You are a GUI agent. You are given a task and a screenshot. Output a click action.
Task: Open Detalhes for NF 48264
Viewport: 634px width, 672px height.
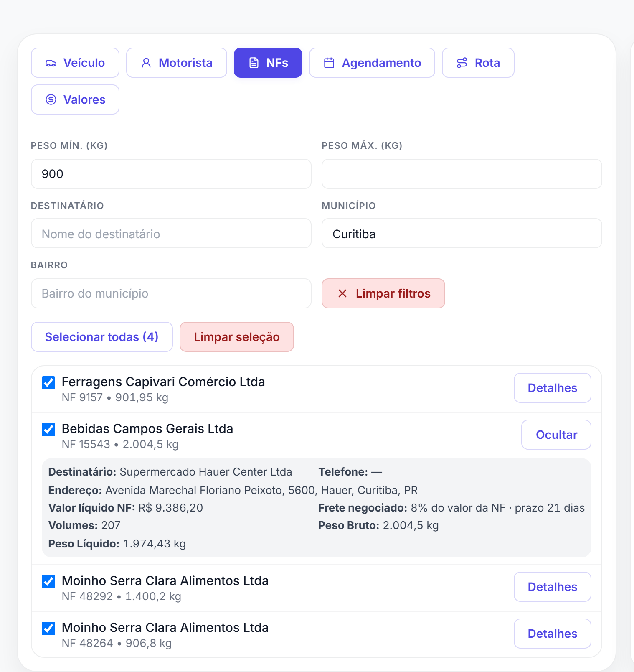point(553,634)
